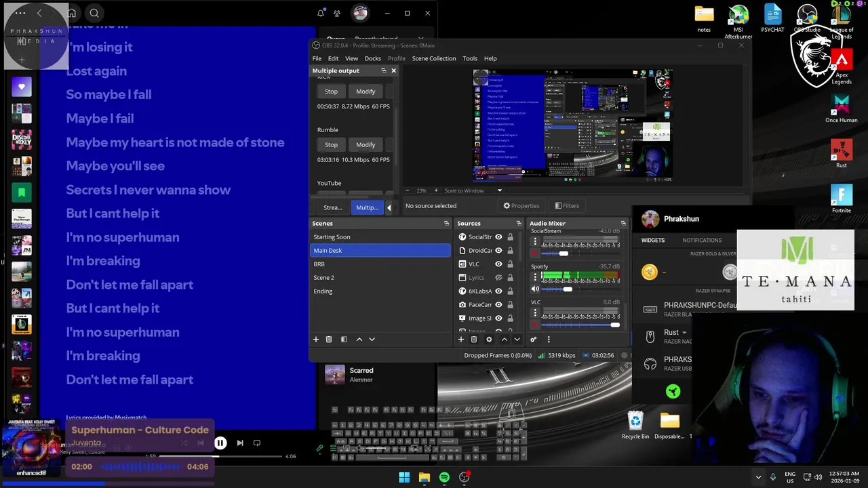Select the Widgets tab in Razer panel
This screenshot has width=868, height=488.
(653, 240)
